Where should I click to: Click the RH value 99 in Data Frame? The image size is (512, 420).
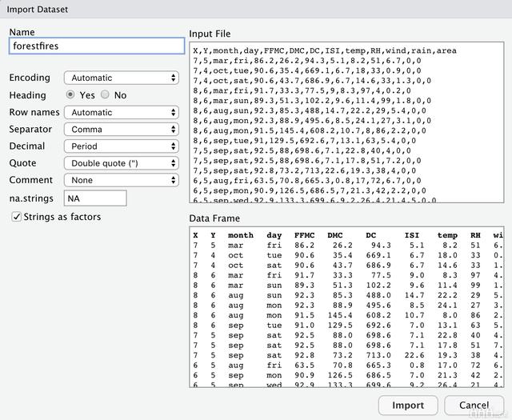pyautogui.click(x=475, y=286)
